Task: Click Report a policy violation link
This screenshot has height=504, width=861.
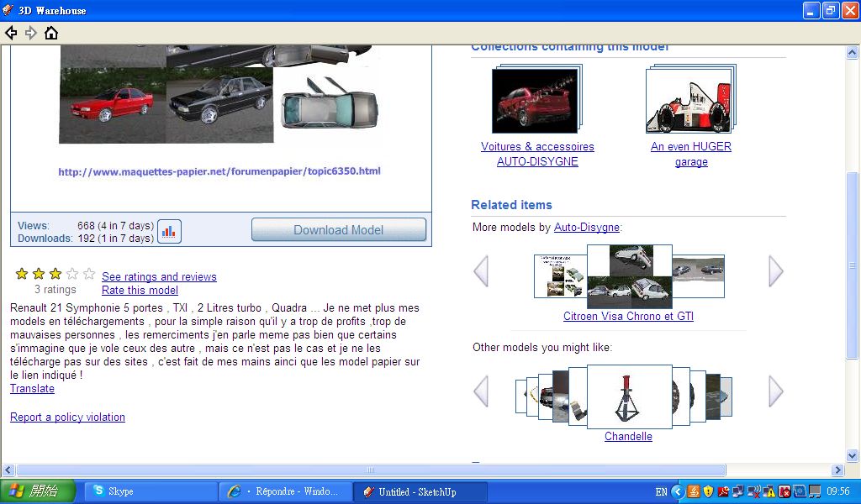Action: 67,417
